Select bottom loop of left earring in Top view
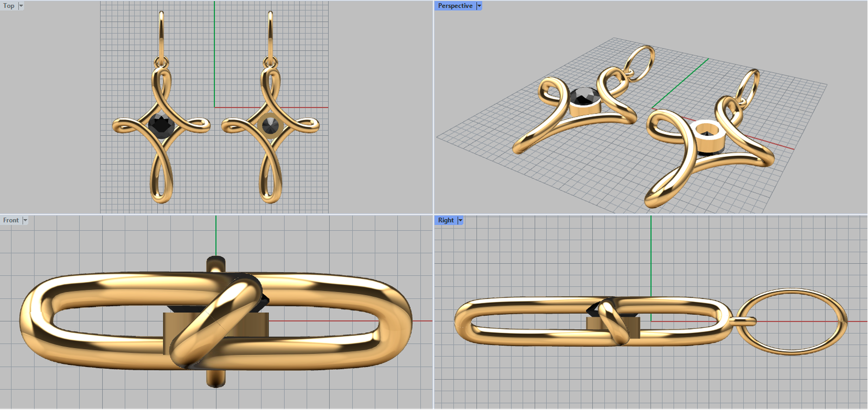This screenshot has width=868, height=419. tap(161, 200)
